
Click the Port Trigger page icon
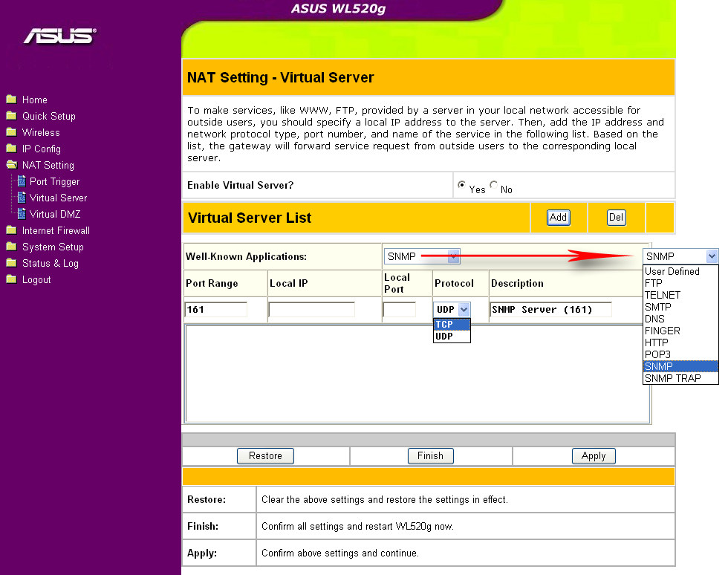[x=22, y=181]
